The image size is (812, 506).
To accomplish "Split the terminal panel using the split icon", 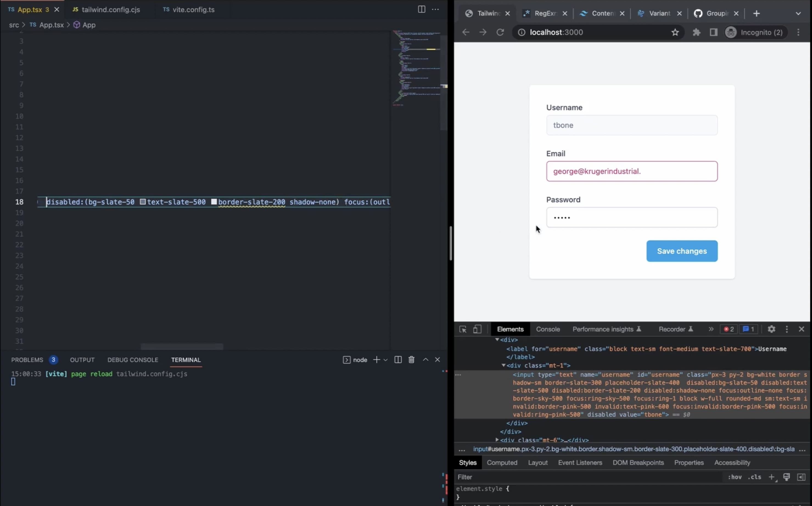I will (398, 359).
